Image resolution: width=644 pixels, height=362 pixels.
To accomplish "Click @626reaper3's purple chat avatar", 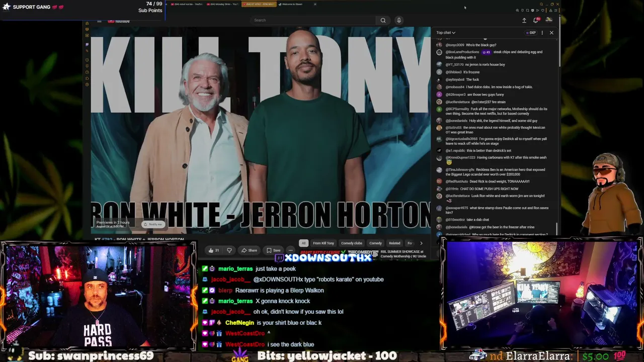I will pyautogui.click(x=439, y=95).
